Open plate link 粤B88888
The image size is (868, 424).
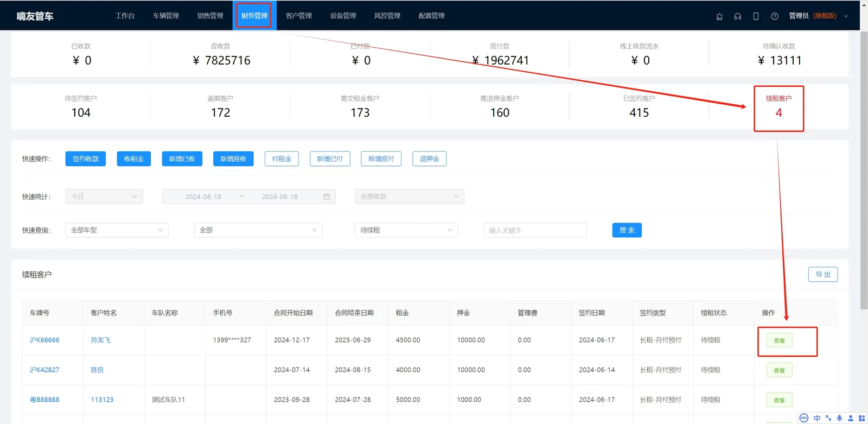point(44,400)
